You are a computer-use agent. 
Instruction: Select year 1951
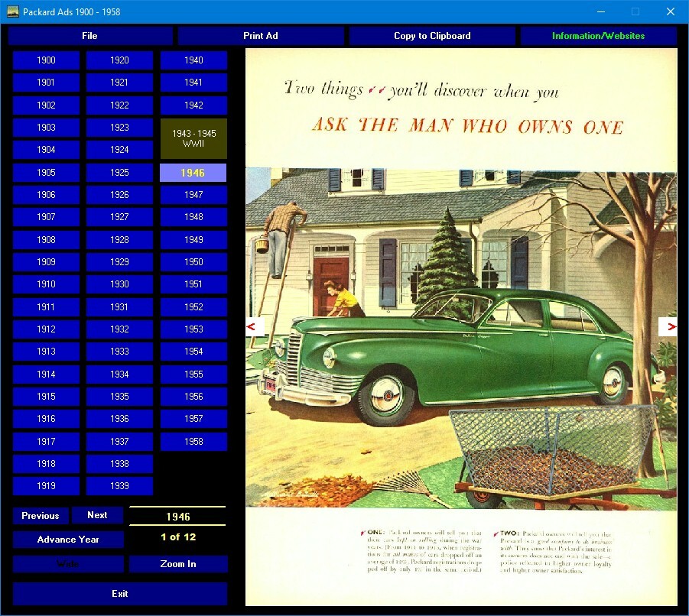pyautogui.click(x=193, y=284)
